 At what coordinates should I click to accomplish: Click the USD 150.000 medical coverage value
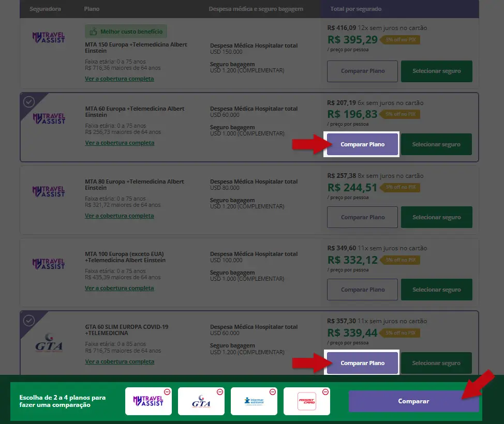pos(226,52)
